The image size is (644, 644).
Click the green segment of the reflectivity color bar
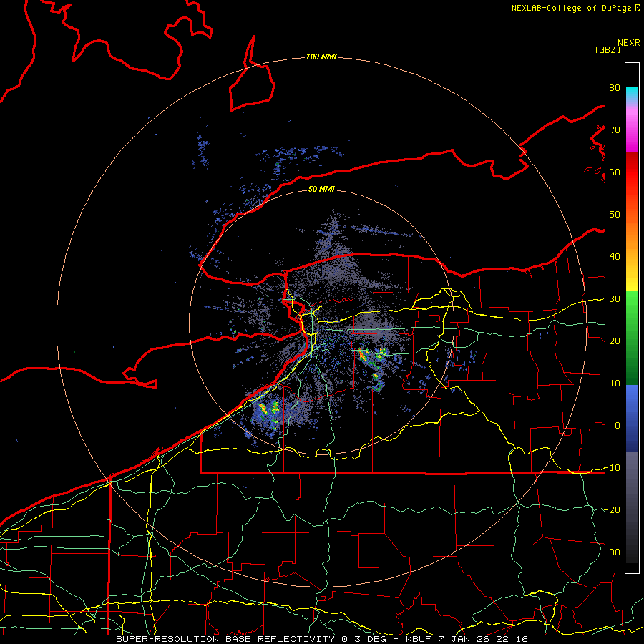[x=632, y=337]
